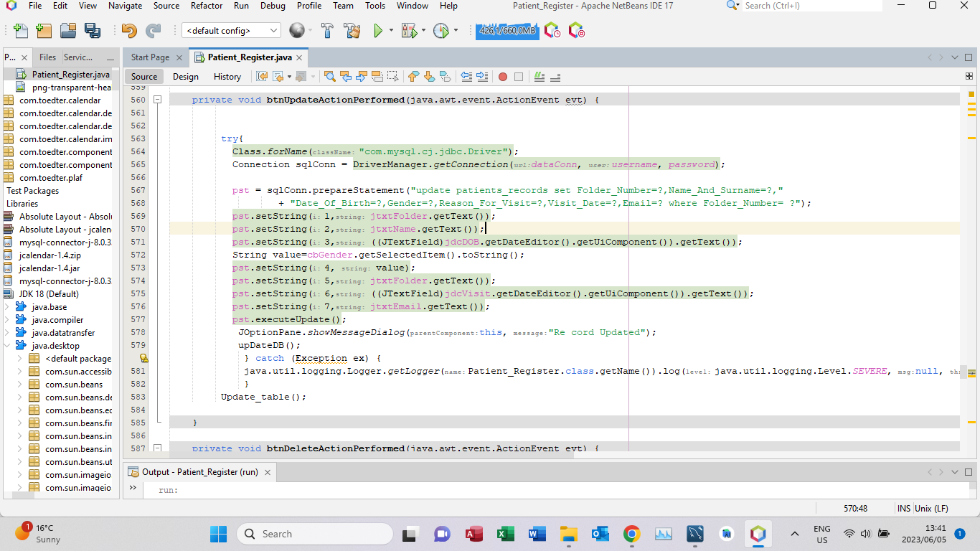This screenshot has width=980, height=551.
Task: Open the Refactor menu
Action: [x=206, y=6]
